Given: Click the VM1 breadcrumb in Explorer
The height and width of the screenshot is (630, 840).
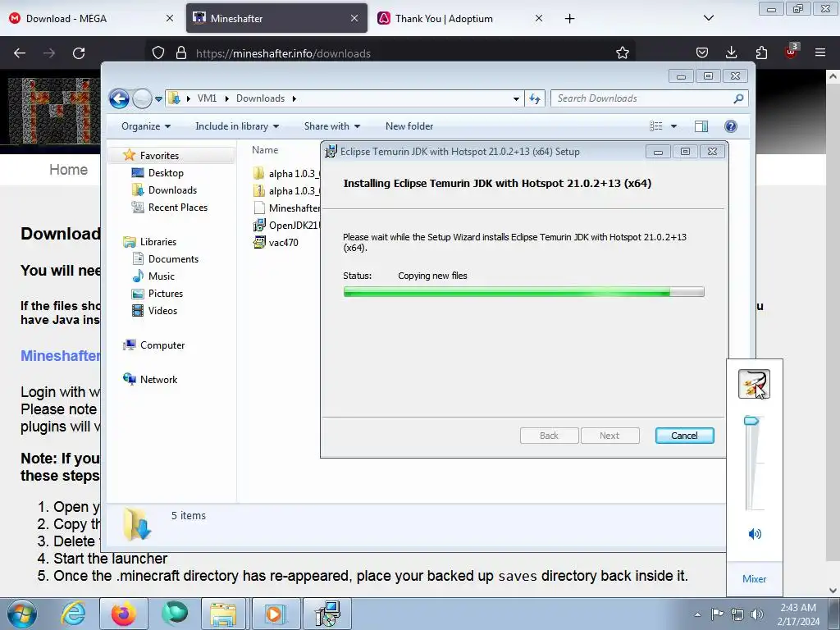Looking at the screenshot, I should [207, 98].
